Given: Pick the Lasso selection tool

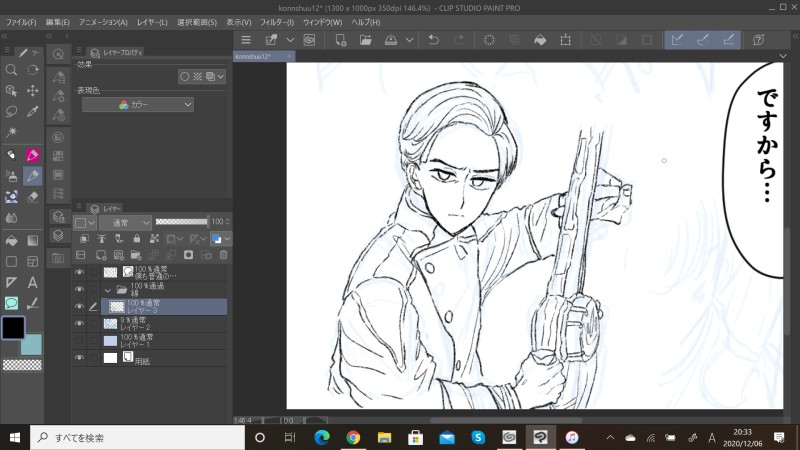Looking at the screenshot, I should 11,112.
